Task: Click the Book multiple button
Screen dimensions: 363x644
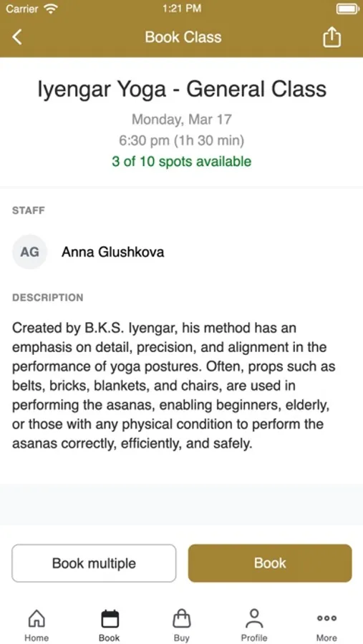Action: tap(94, 563)
